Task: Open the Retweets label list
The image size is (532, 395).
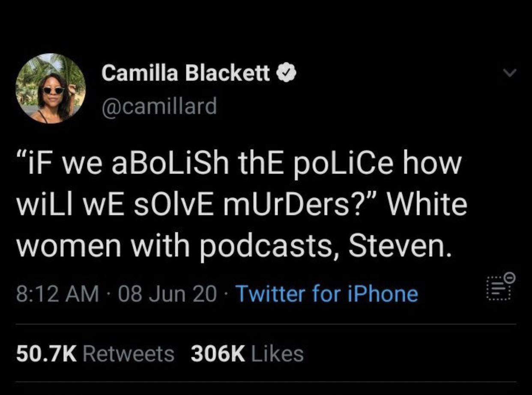Action: point(128,354)
